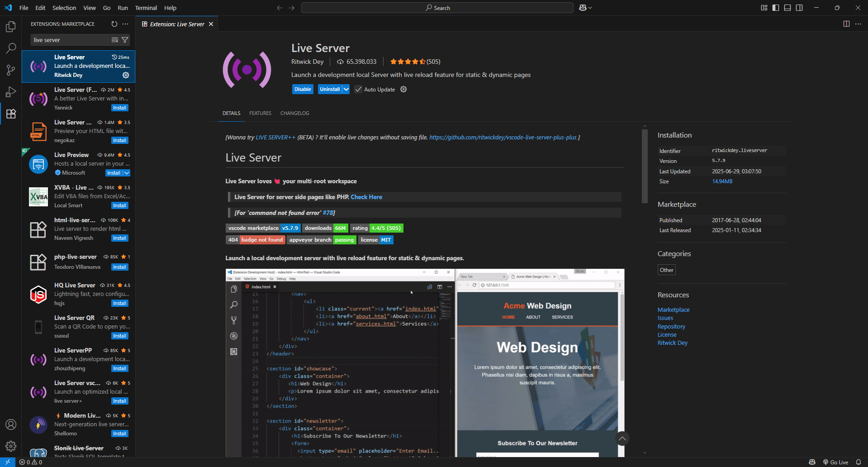868x467 pixels.
Task: Click the scroll to top arrow button
Action: pos(622,438)
